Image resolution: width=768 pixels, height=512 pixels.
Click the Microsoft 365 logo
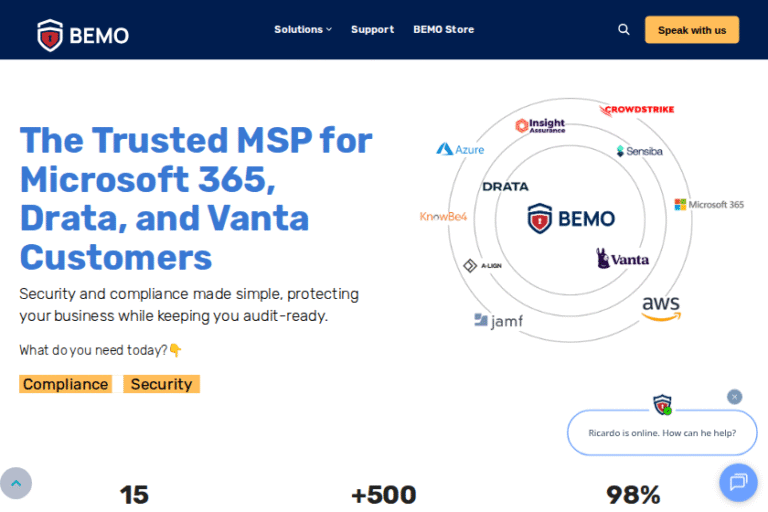709,204
